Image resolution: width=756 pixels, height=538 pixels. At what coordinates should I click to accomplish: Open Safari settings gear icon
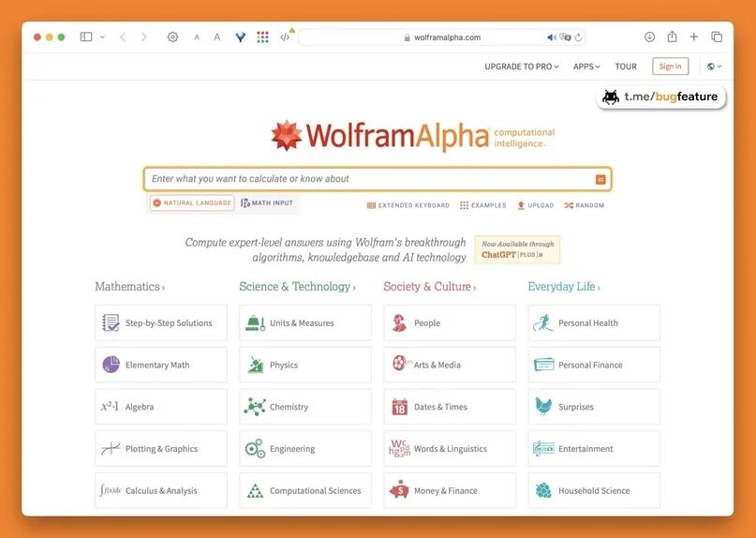click(172, 37)
